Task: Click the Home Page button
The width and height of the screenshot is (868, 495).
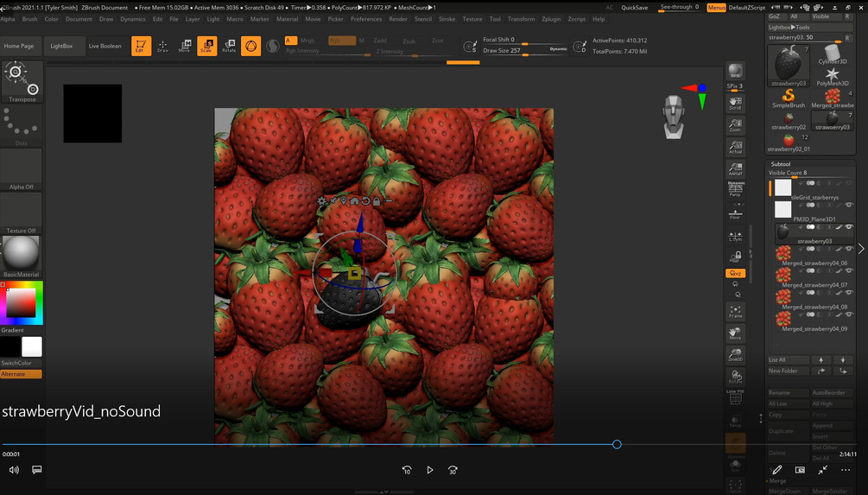Action: 19,46
